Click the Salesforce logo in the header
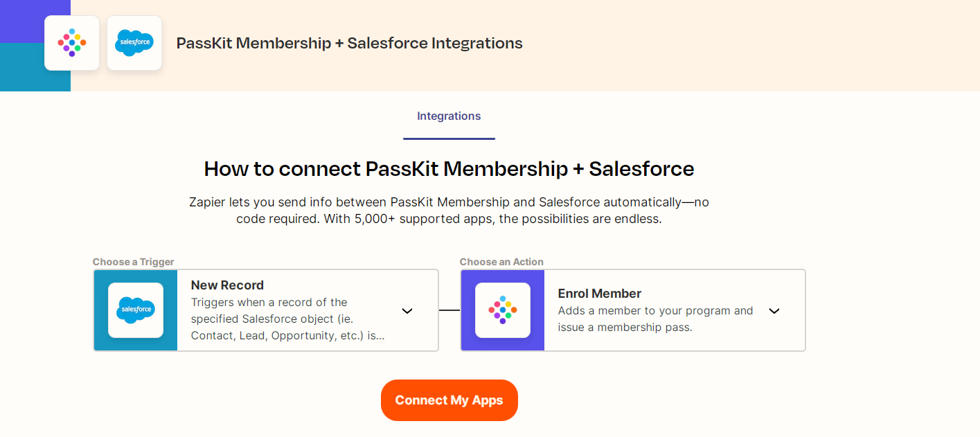This screenshot has width=980, height=437. click(x=134, y=43)
